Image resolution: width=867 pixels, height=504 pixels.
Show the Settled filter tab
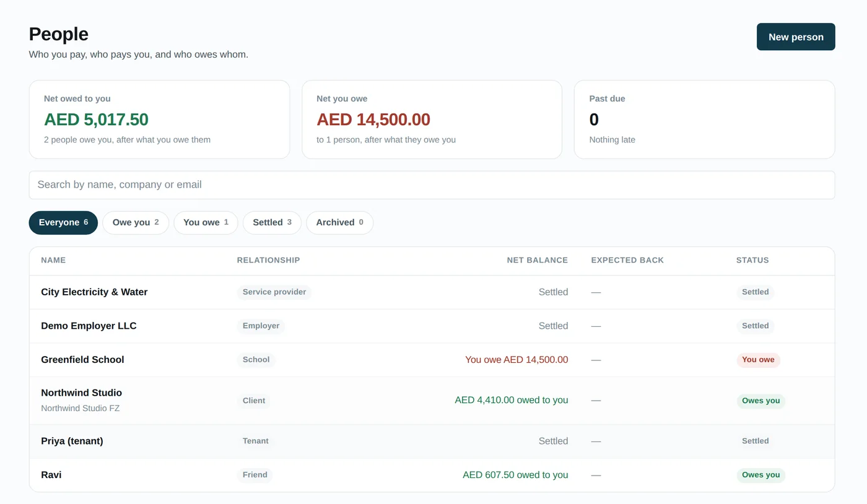[272, 222]
